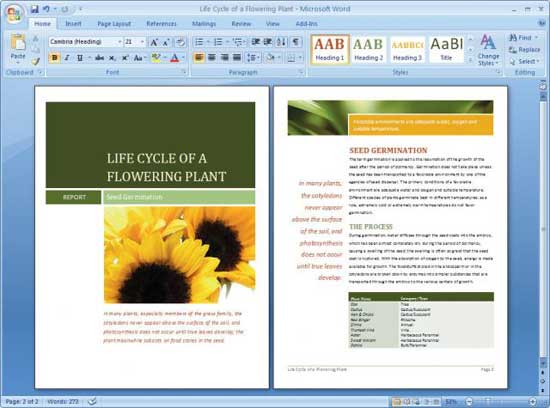Decrease paragraph indent
The image size is (550, 408).
pyautogui.click(x=256, y=42)
